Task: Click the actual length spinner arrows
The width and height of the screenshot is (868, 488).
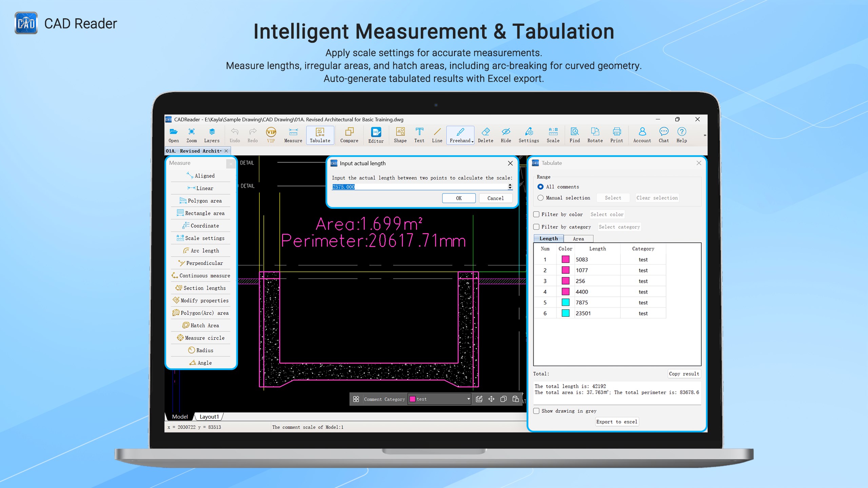Action: [x=510, y=186]
